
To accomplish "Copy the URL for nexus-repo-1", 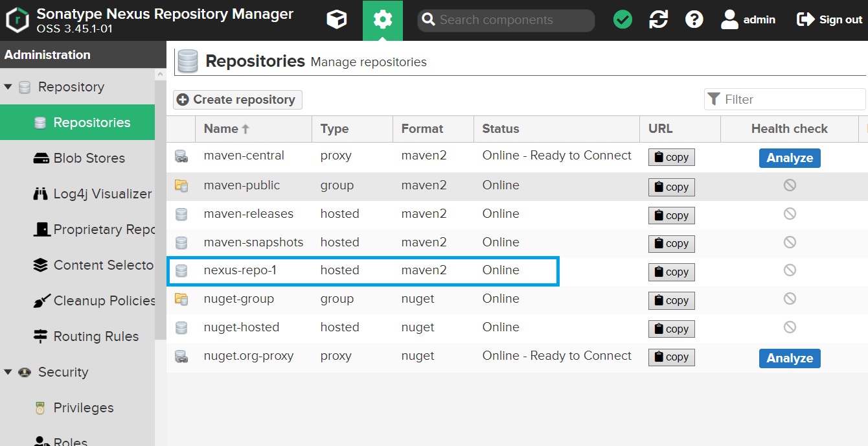I will (672, 272).
